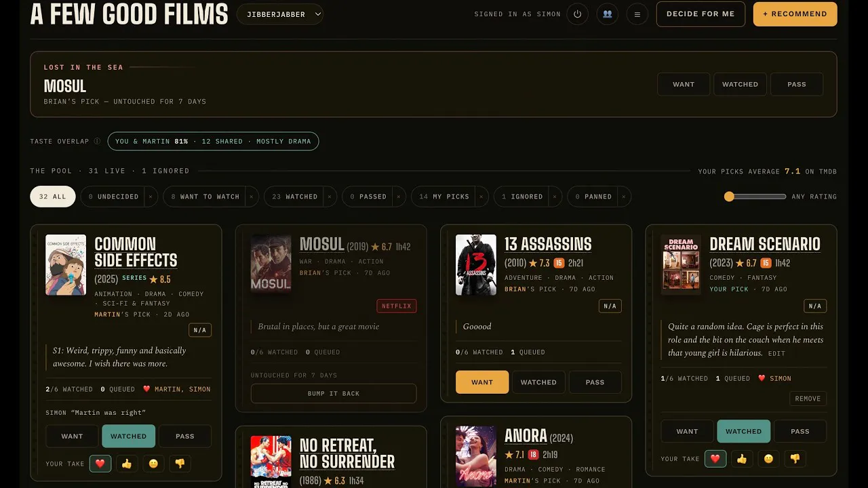Dismiss the My Picks filter x
This screenshot has height=488, width=868.
[x=481, y=197]
